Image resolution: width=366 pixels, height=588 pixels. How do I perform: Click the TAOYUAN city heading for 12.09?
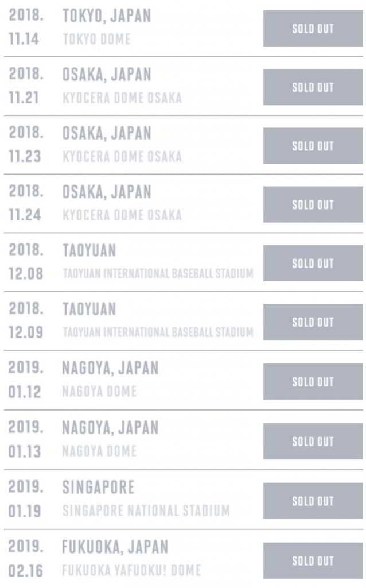pyautogui.click(x=89, y=310)
